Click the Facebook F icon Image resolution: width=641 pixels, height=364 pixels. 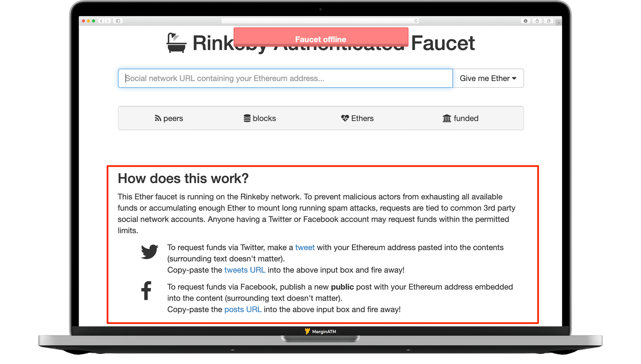tap(147, 291)
